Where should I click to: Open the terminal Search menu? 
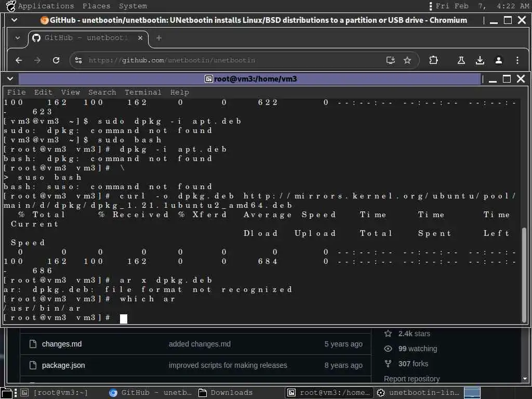pyautogui.click(x=102, y=92)
